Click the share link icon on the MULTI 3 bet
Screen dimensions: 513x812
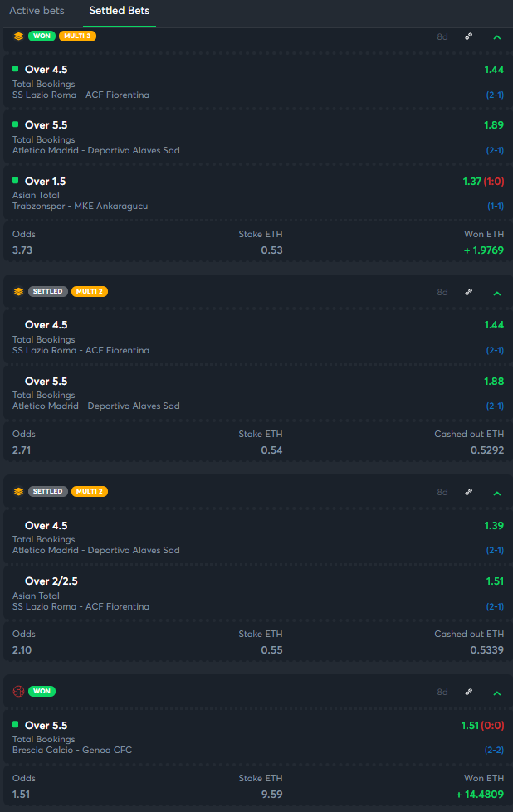point(469,36)
